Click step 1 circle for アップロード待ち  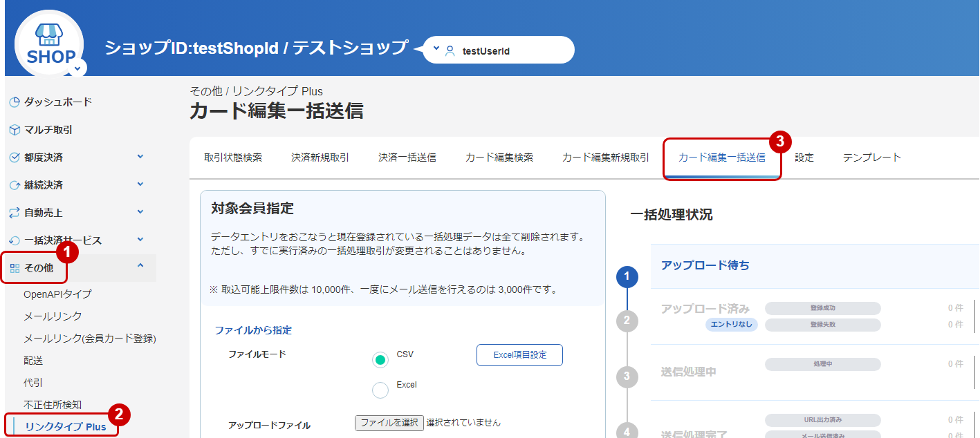click(627, 277)
